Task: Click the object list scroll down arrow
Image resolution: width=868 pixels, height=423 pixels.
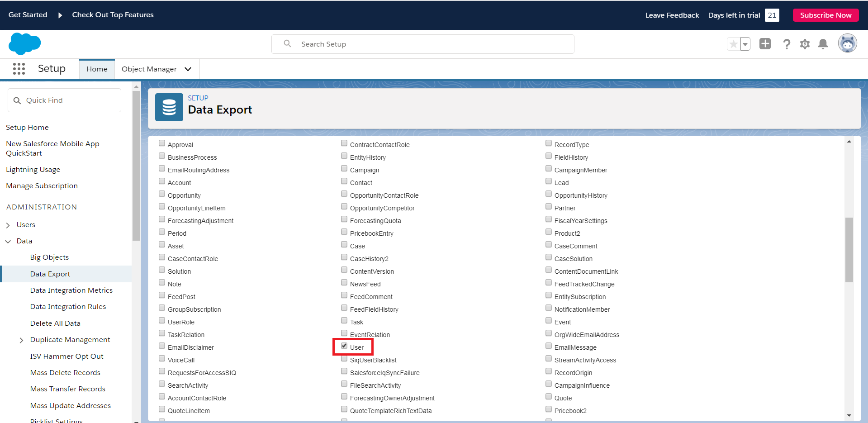Action: tap(849, 415)
